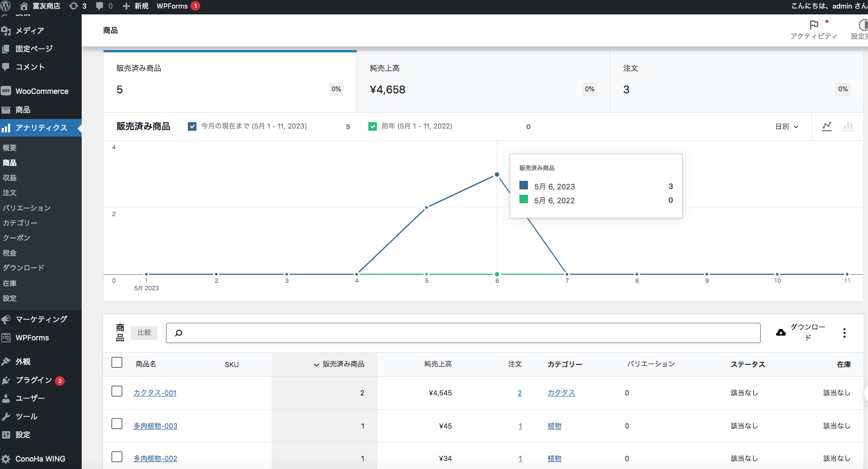This screenshot has height=469, width=868.
Task: Open the 日別 interval dropdown
Action: point(787,126)
